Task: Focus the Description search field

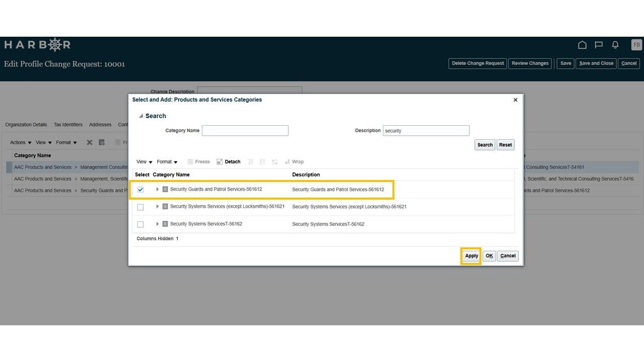Action: click(x=426, y=131)
